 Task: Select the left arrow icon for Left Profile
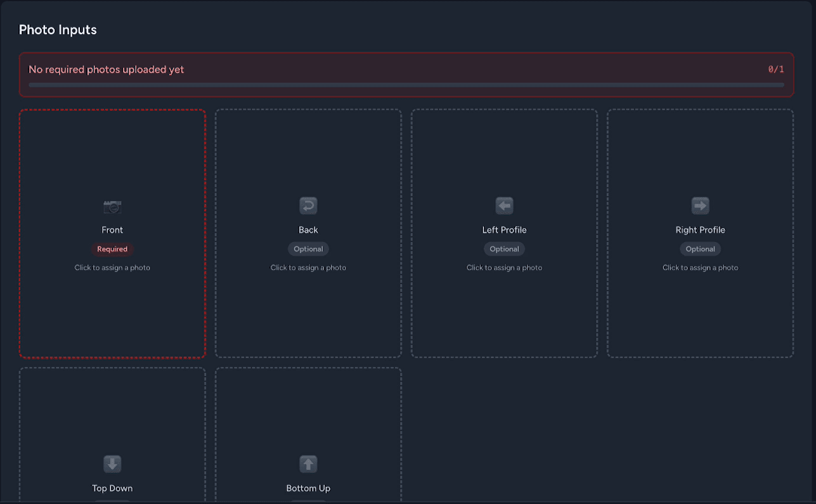coord(504,205)
